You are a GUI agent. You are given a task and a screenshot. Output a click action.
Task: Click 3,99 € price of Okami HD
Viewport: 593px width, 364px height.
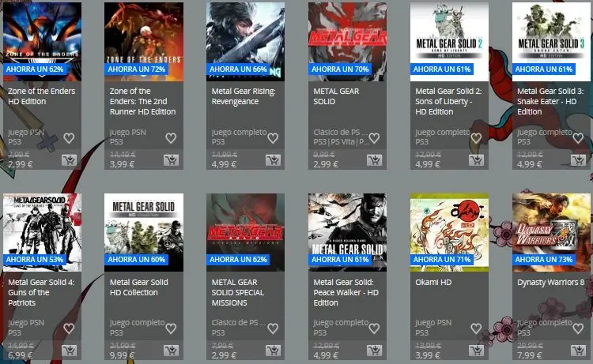(x=428, y=355)
